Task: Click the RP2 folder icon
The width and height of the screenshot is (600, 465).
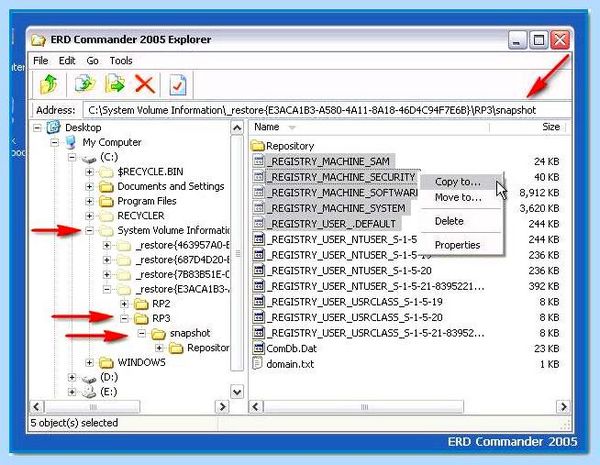Action: (141, 304)
